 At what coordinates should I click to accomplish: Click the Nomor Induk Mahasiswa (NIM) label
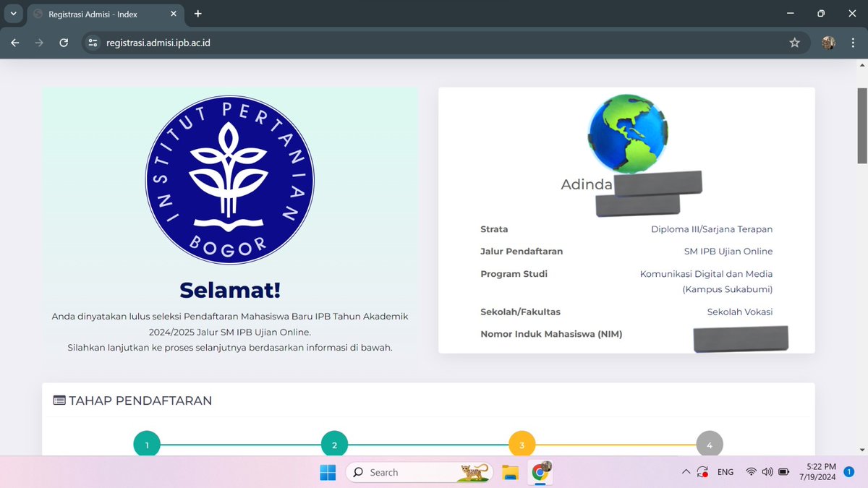[551, 334]
